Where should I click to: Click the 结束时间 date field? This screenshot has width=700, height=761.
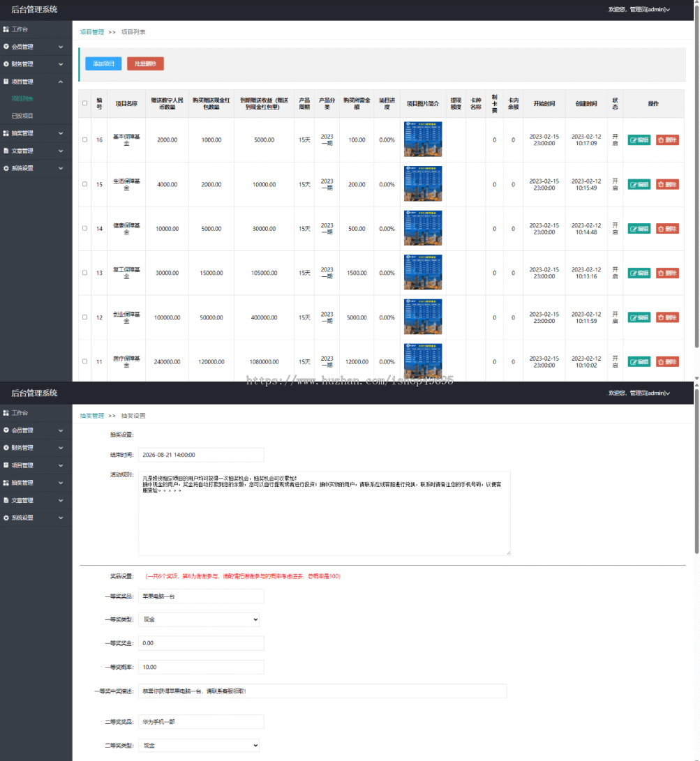[201, 455]
